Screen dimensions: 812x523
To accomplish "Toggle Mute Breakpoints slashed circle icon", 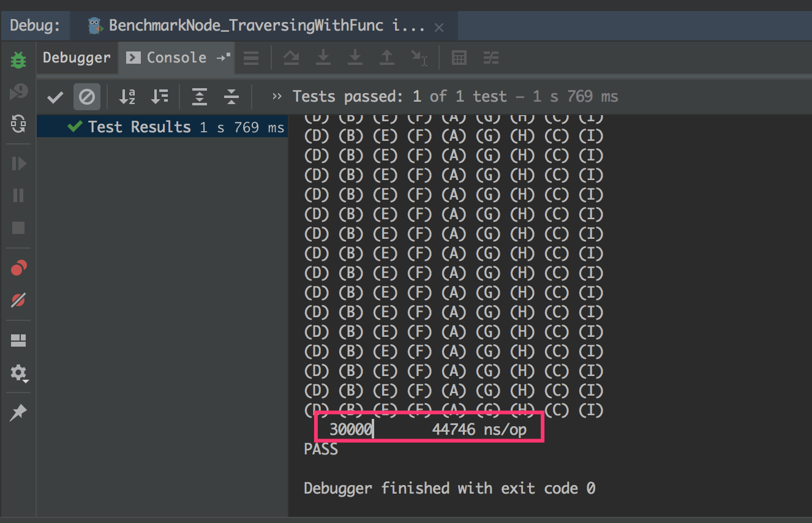I will [18, 300].
